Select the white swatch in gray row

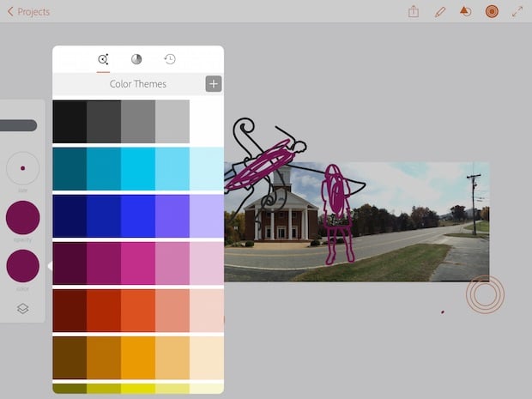207,122
